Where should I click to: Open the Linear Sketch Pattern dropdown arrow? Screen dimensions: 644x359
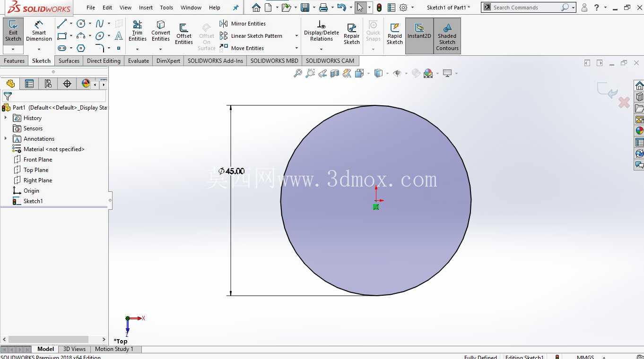[x=296, y=36]
